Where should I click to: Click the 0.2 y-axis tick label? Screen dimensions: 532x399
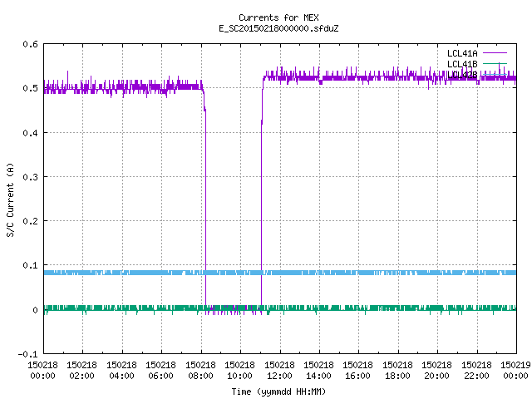(x=30, y=221)
